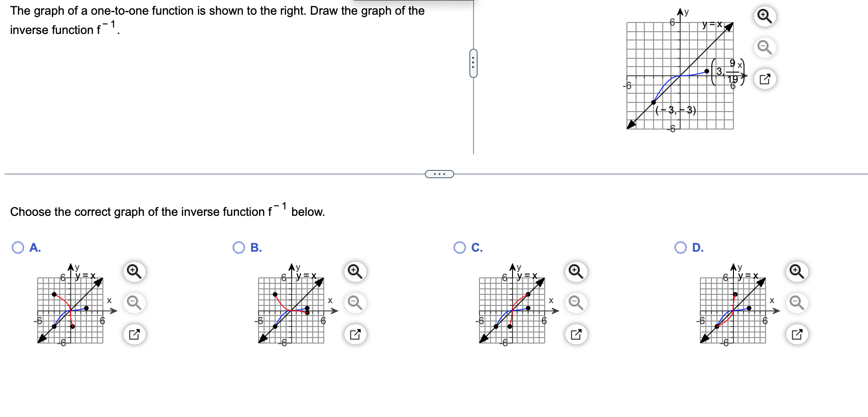Zoom out on answer choice B's graph
Screen dimensions: 868x417
tap(354, 303)
